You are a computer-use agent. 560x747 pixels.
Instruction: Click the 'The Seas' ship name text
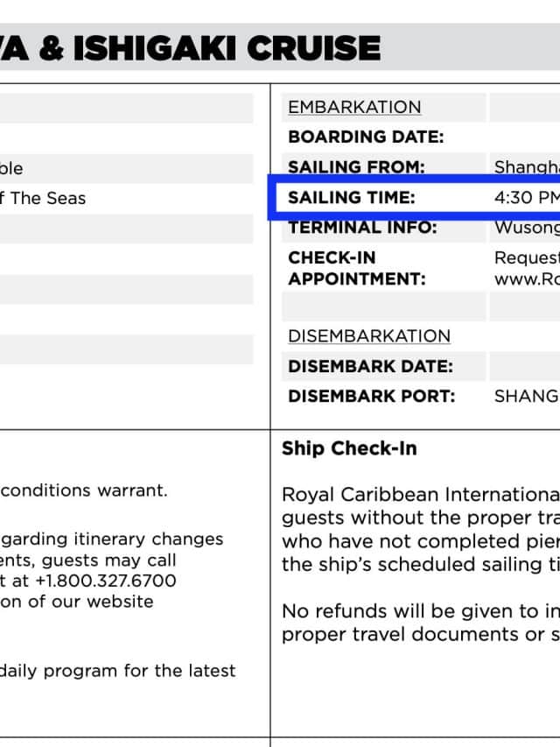coord(47,198)
